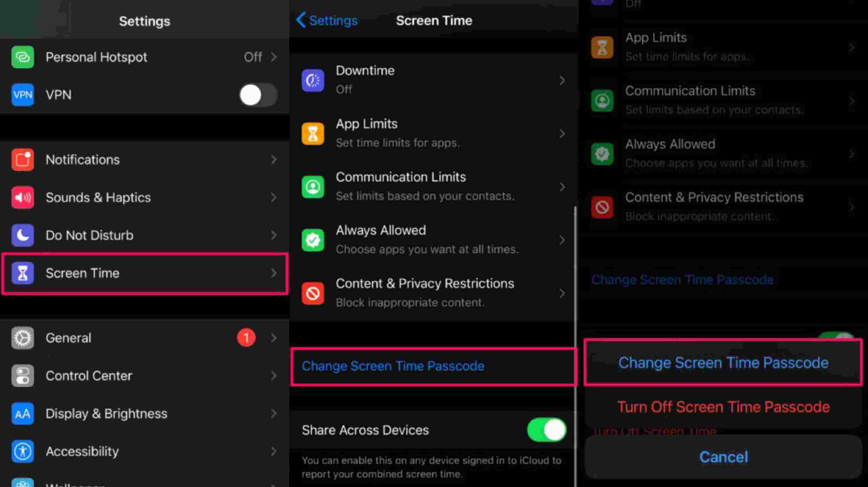Tap the Control Center icon
The image size is (868, 487).
coord(23,376)
